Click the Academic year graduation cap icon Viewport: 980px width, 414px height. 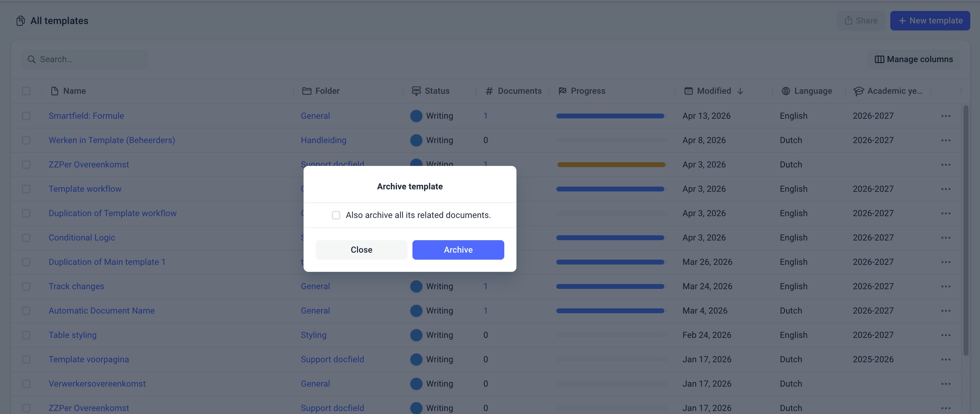(858, 91)
